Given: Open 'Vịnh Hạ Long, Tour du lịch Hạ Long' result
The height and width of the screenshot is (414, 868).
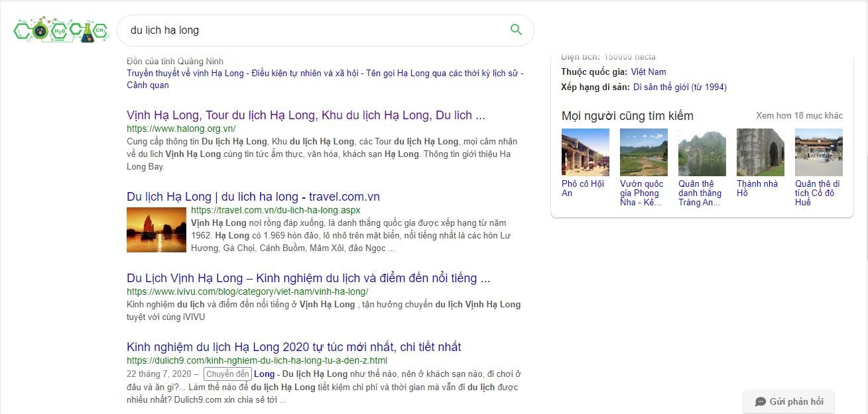Looking at the screenshot, I should click(x=306, y=115).
